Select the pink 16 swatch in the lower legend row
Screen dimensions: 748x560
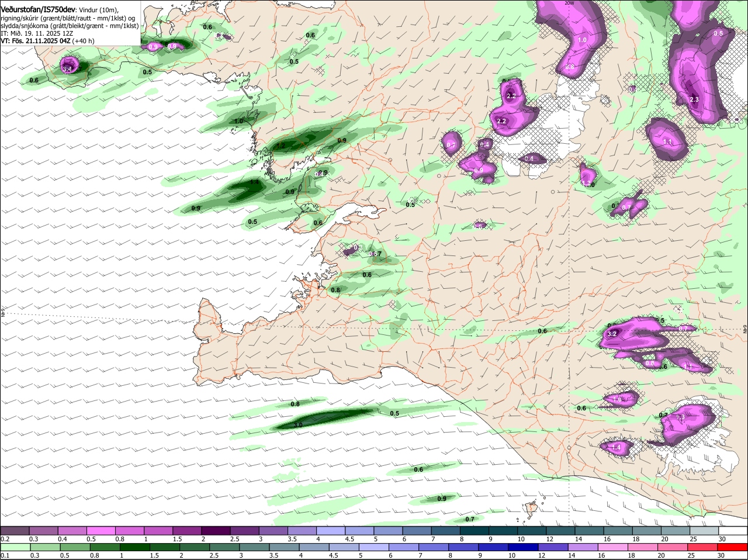click(613, 547)
